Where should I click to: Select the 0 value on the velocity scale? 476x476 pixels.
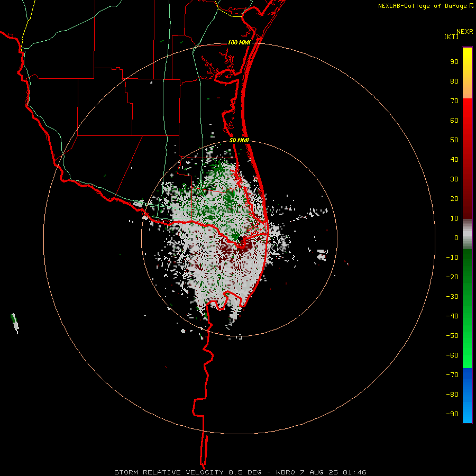coord(456,237)
